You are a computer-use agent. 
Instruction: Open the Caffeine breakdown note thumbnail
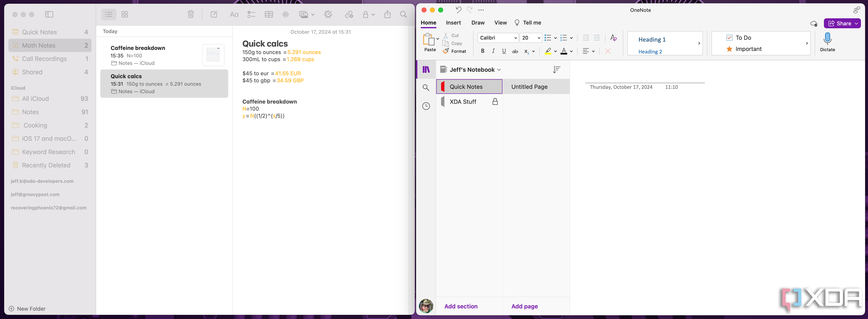pyautogui.click(x=213, y=55)
